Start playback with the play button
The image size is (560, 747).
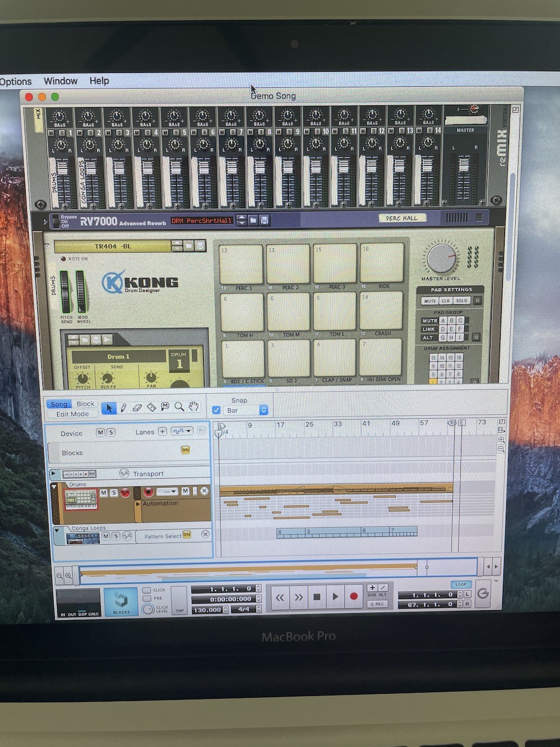point(335,597)
